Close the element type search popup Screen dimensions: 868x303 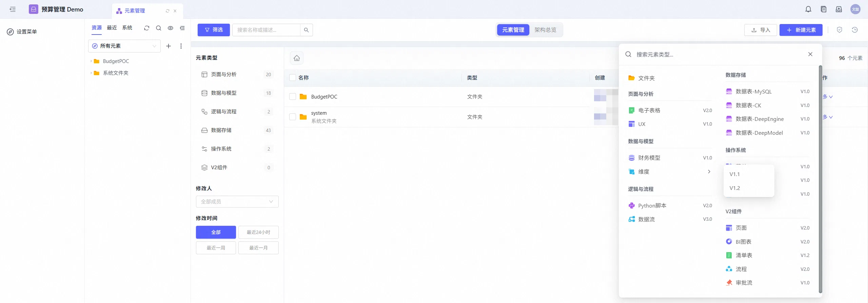click(x=810, y=54)
